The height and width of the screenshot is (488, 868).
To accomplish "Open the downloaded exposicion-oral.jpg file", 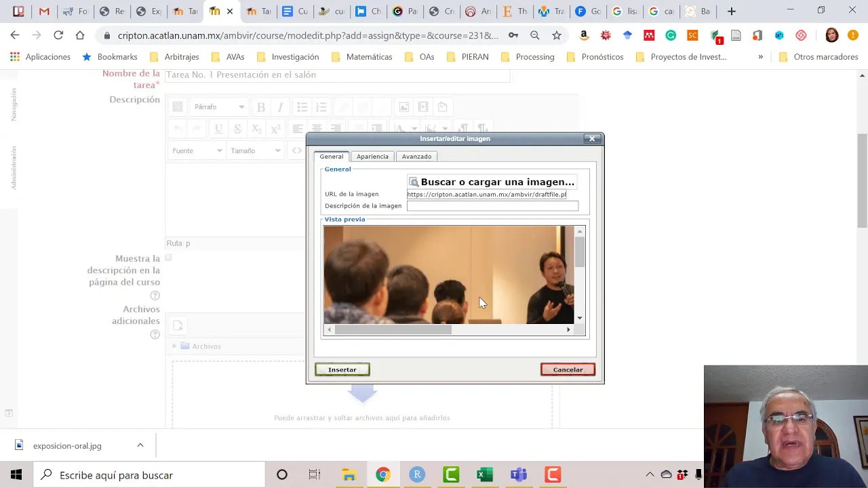I will pos(67,446).
